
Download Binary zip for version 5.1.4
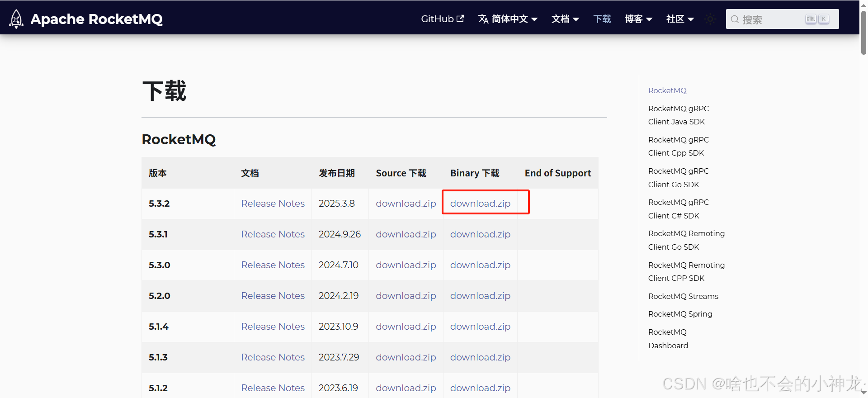480,327
